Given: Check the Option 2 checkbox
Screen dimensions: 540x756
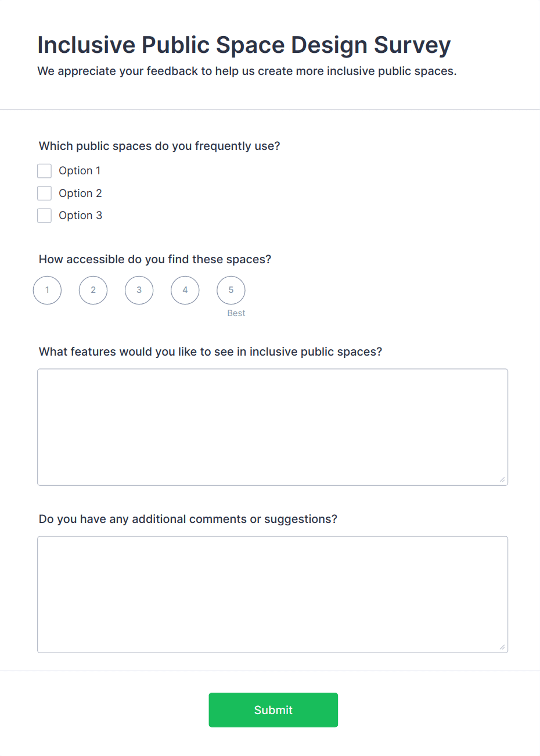Looking at the screenshot, I should coord(45,193).
